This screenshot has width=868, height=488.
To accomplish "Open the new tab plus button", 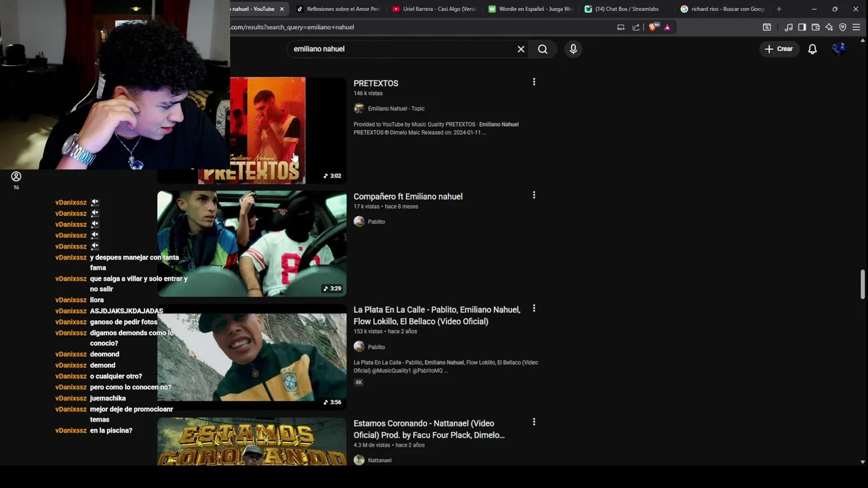I will coord(778,9).
